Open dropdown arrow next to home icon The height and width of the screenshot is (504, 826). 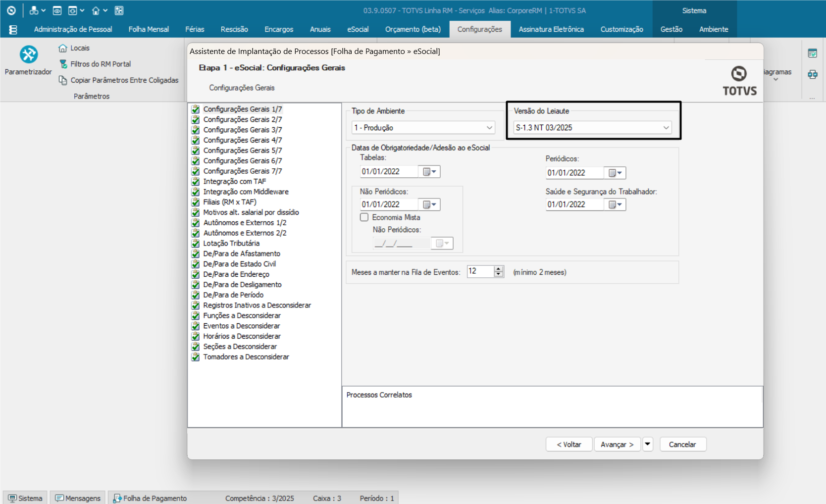coord(105,10)
